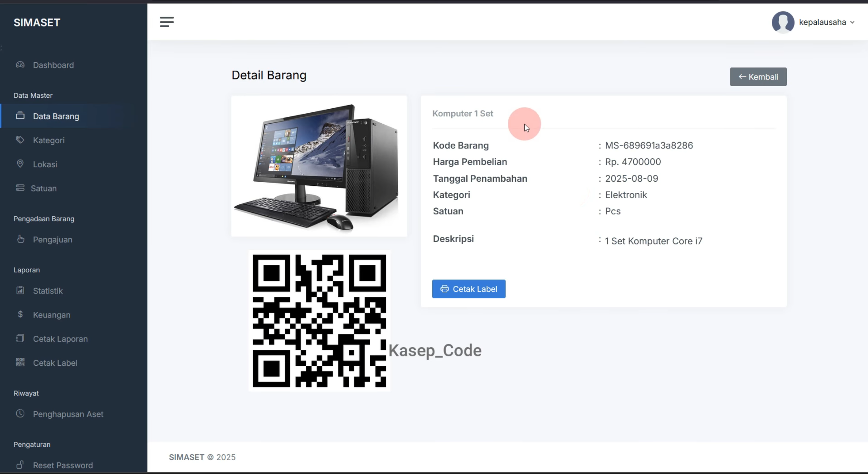Click the computer product image
Viewport: 868px width, 474px height.
pyautogui.click(x=319, y=166)
